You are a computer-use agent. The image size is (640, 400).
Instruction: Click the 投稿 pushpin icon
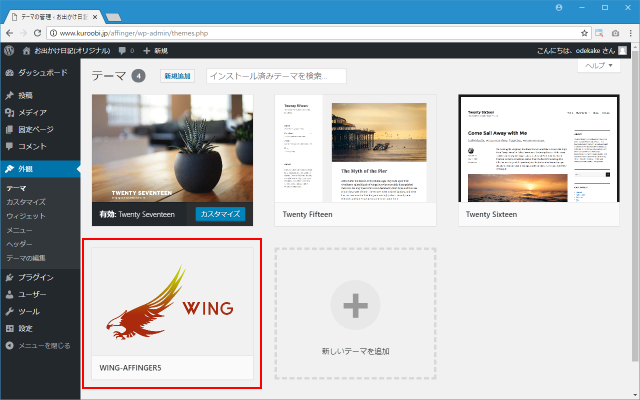coord(9,96)
